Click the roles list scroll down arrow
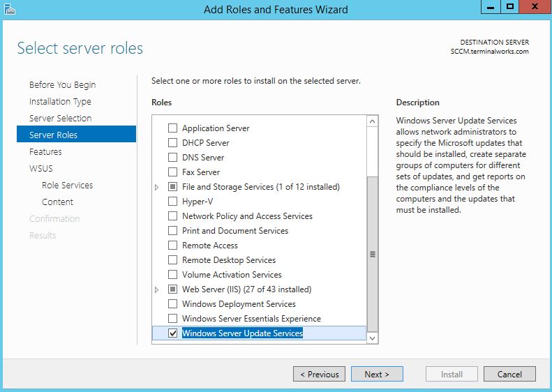Image resolution: width=552 pixels, height=392 pixels. [x=373, y=338]
